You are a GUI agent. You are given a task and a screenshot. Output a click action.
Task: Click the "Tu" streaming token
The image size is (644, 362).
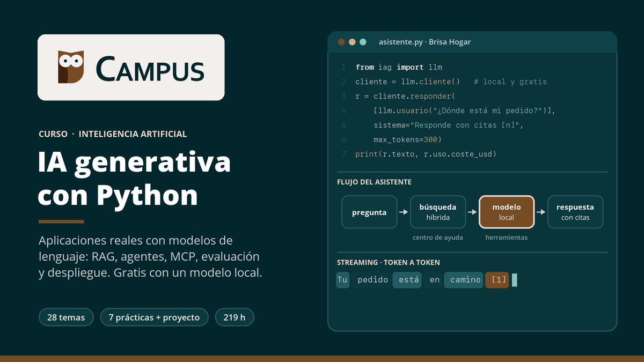click(x=343, y=280)
